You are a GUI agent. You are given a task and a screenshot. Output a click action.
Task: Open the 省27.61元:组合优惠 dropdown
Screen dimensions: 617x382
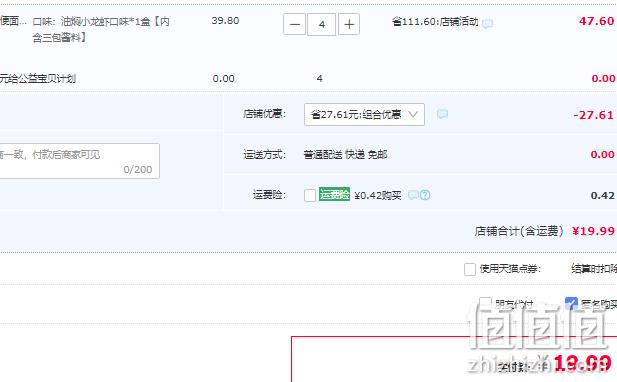(x=364, y=114)
